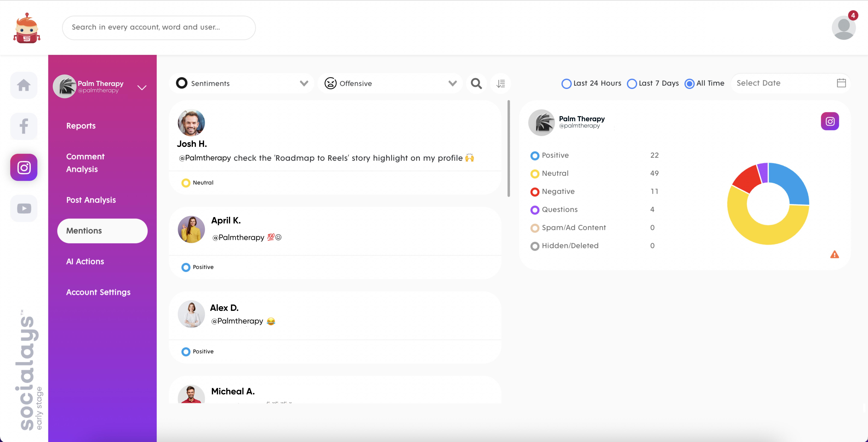Open Comment Analysis in the sidebar

pos(85,163)
